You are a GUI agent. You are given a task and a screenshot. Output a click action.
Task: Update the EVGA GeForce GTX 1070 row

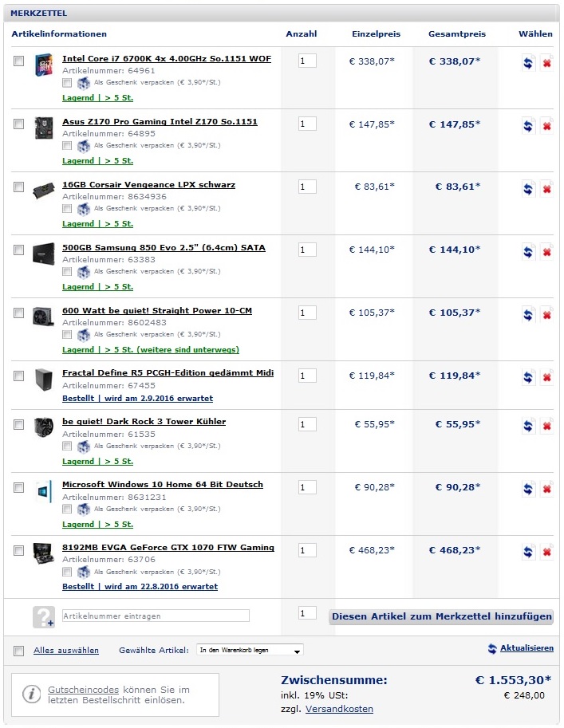528,552
